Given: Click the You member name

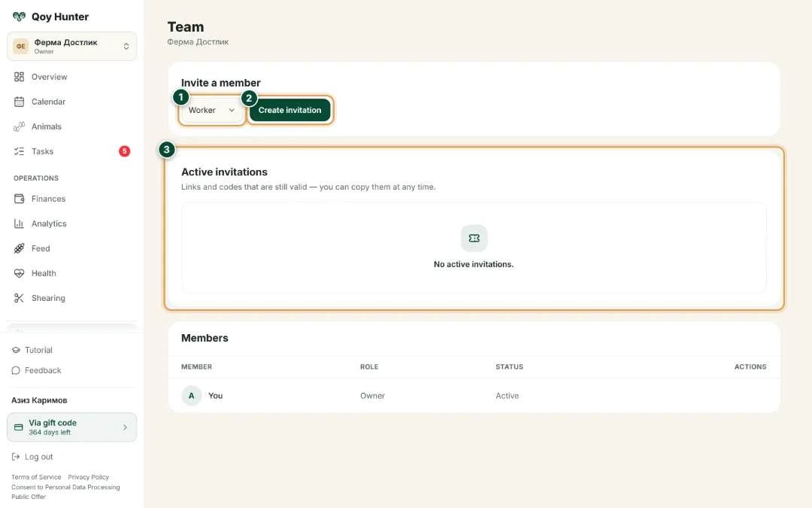Looking at the screenshot, I should (x=216, y=396).
